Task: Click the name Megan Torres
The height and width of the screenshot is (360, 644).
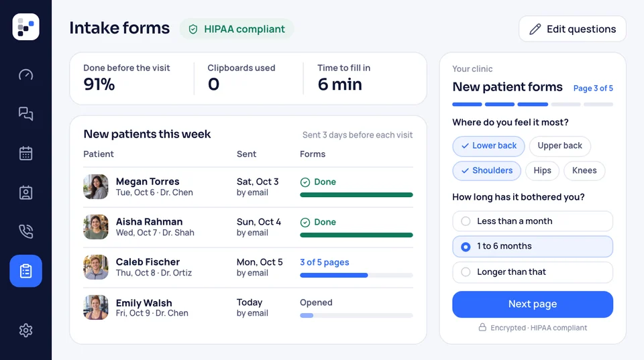Action: tap(148, 182)
